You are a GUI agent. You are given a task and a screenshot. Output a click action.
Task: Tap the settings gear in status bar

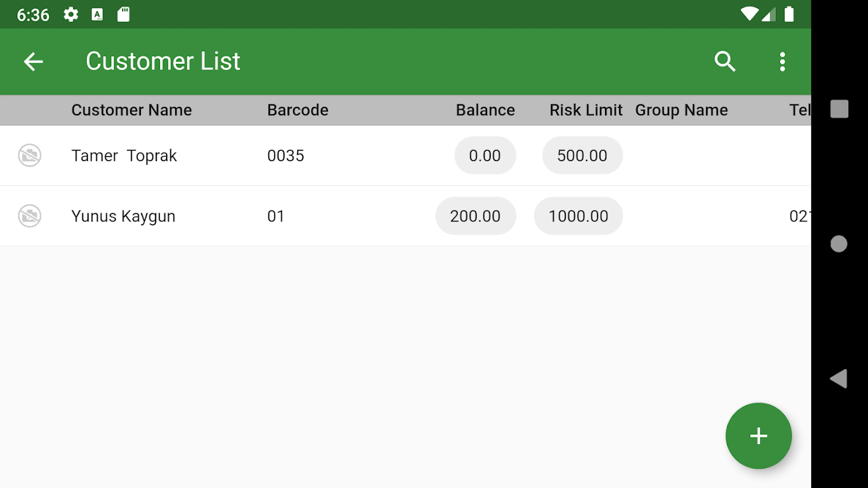[x=71, y=15]
